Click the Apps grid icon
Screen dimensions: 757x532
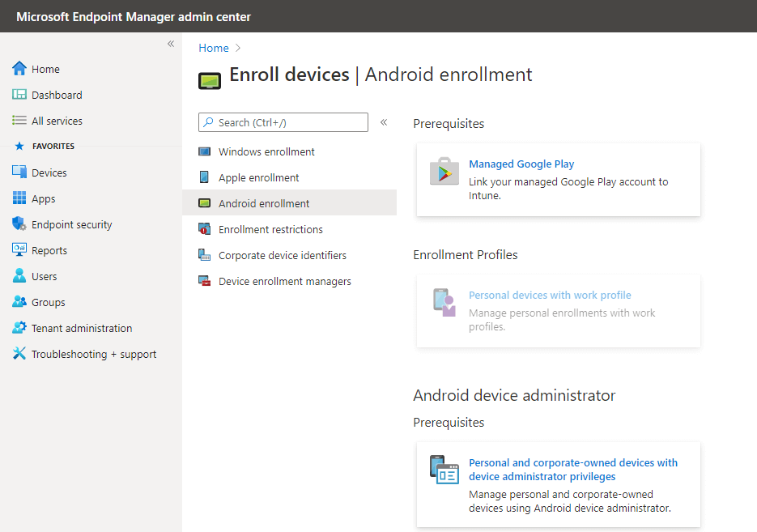click(19, 198)
